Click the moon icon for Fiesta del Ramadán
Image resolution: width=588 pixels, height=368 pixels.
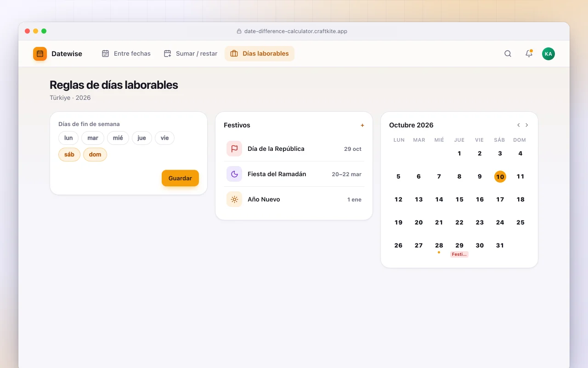coord(234,174)
